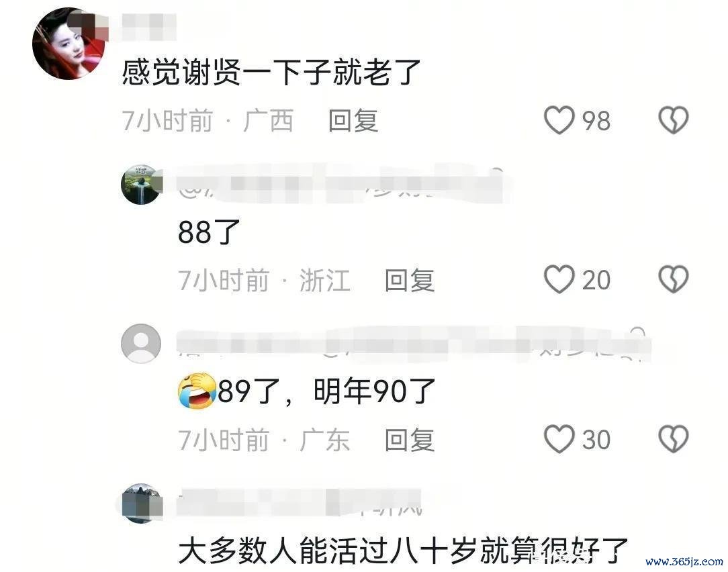728x572 pixels.
Task: Select the comment text 感觉谢贤一下子就老了
Action: click(x=271, y=73)
